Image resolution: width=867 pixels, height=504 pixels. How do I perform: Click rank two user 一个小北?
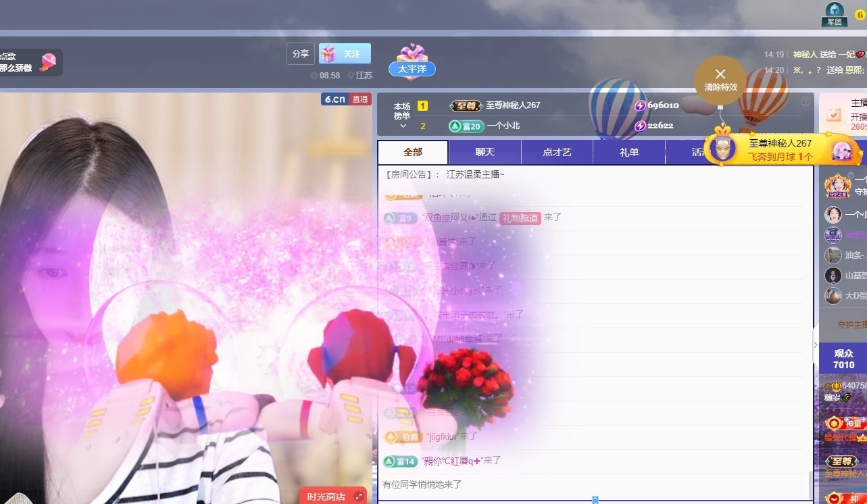click(x=503, y=126)
